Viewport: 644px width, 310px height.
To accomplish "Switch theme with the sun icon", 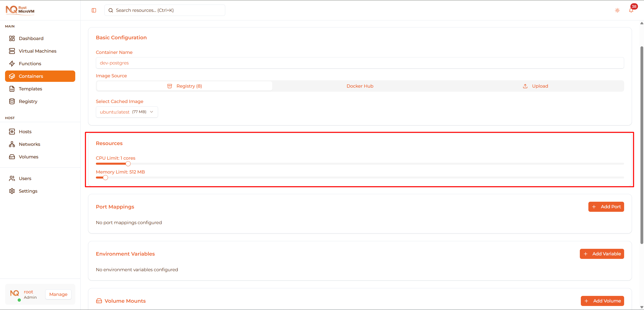I will pos(617,10).
